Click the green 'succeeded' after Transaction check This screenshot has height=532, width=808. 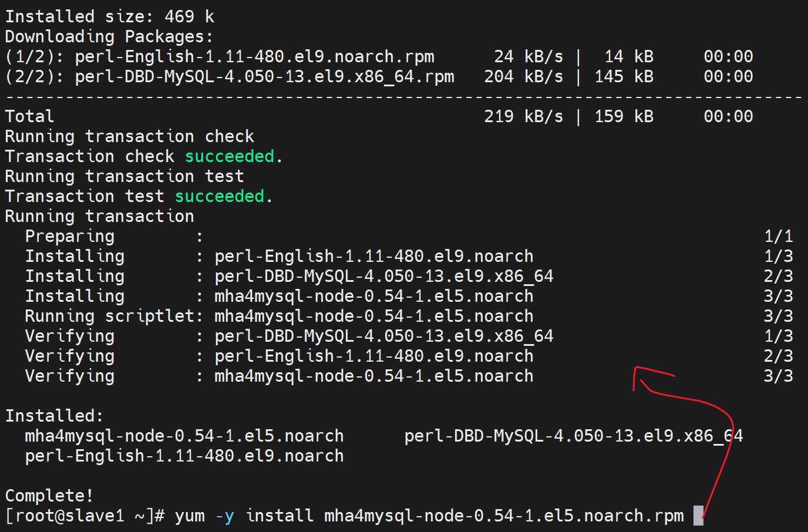[230, 156]
